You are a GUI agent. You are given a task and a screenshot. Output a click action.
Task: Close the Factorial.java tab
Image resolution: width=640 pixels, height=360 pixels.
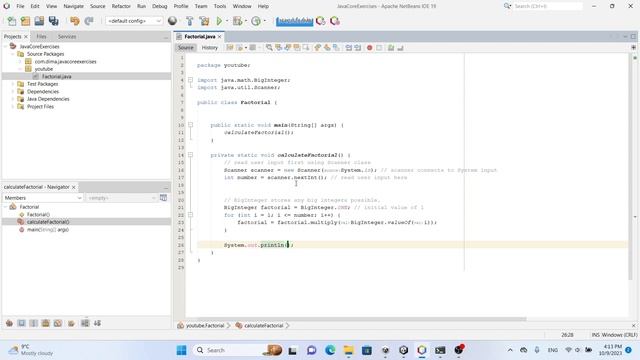(x=220, y=36)
